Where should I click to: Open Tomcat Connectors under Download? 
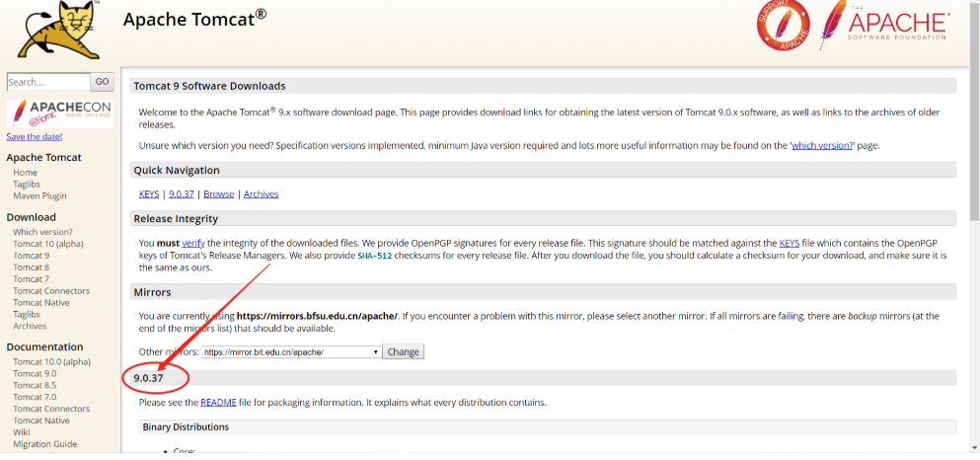[51, 291]
